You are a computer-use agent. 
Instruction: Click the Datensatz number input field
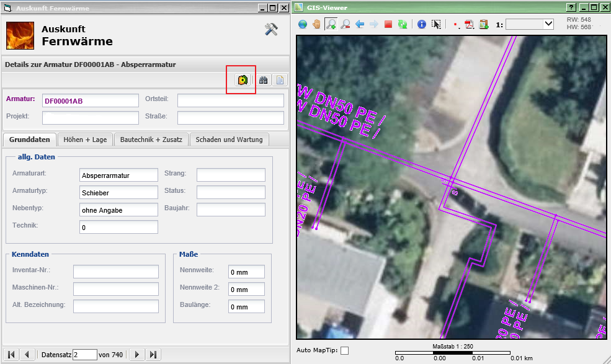click(84, 355)
